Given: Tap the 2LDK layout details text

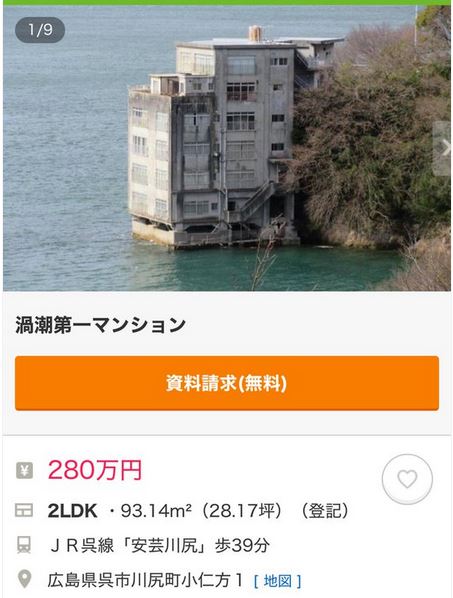Looking at the screenshot, I should point(72,511).
